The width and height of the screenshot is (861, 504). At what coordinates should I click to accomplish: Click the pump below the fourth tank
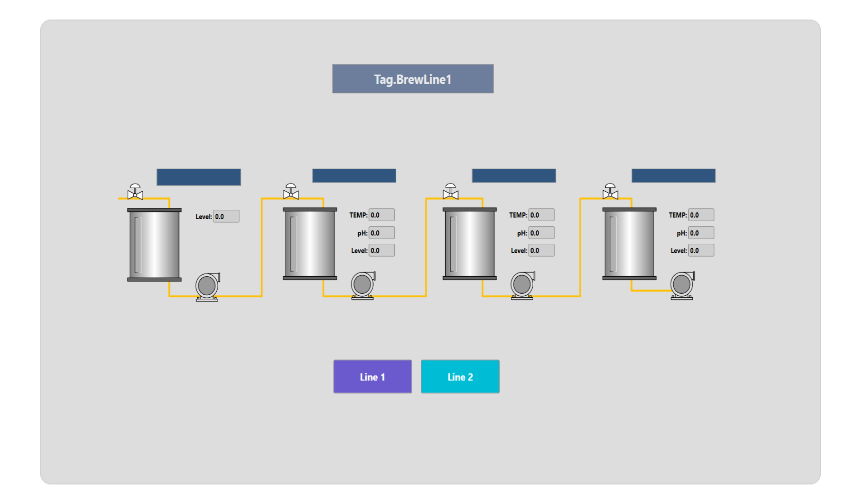[x=682, y=285]
